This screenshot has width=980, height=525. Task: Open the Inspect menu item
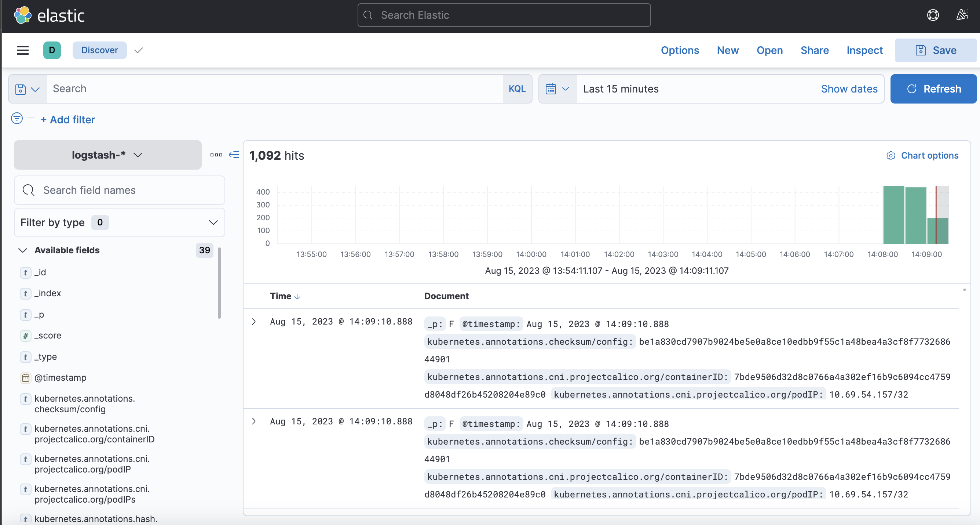click(x=864, y=50)
